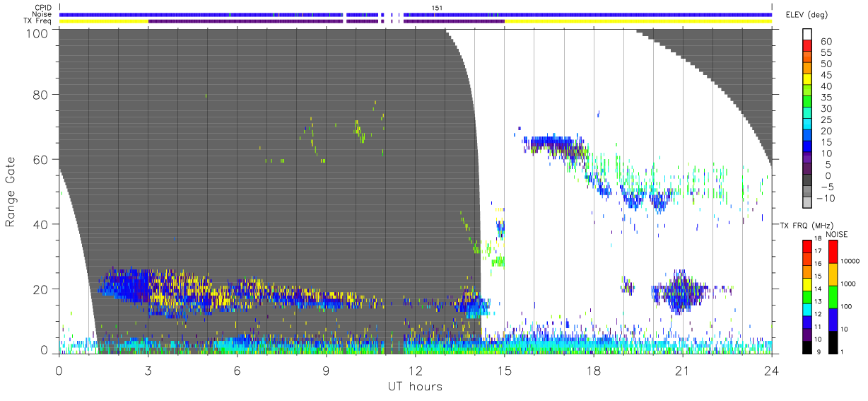
Task: Click Range Gate tick label "60"
Action: (x=41, y=160)
